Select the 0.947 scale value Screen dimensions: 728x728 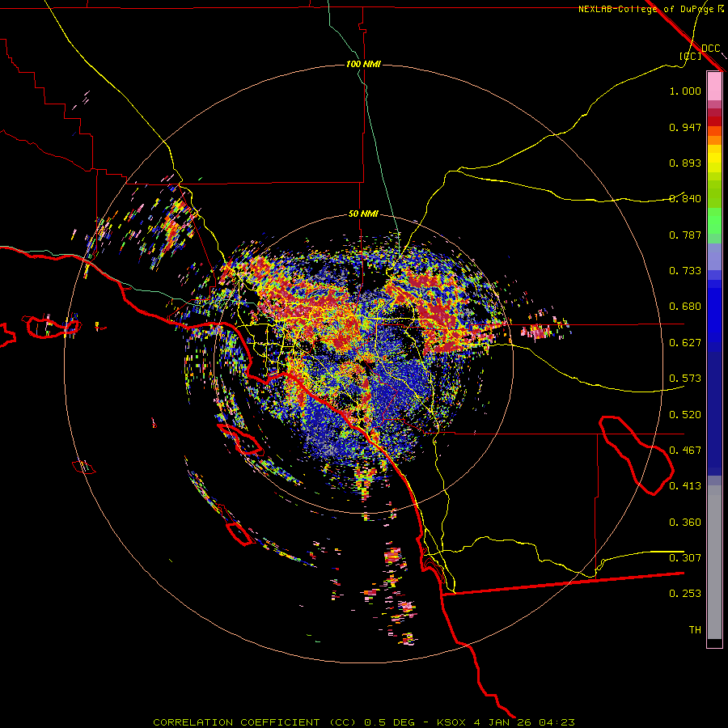[685, 127]
